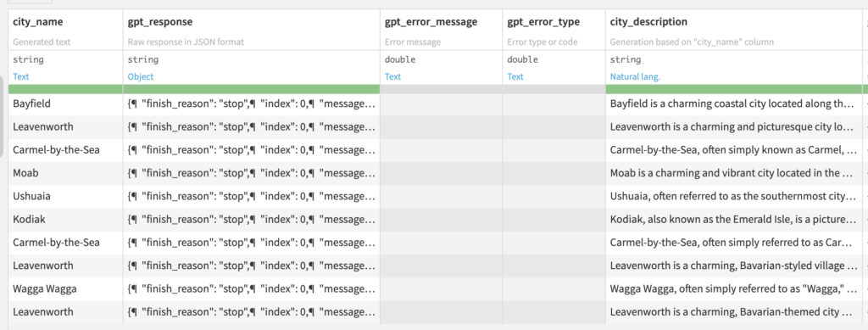This screenshot has width=868, height=330.
Task: Select the Kodiak description cell
Action: pos(734,219)
